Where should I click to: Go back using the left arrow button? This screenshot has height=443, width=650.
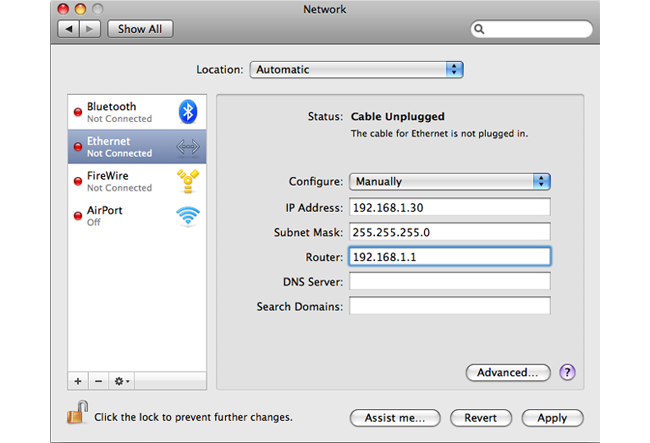(70, 29)
